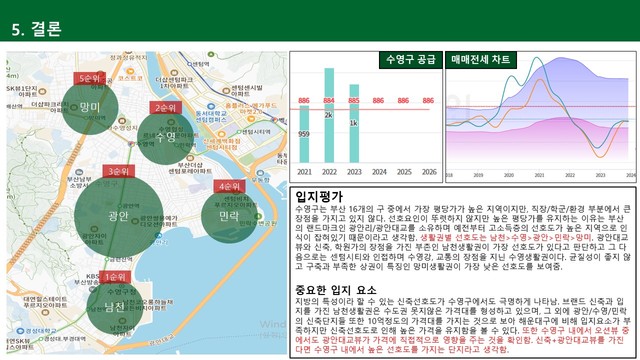Image resolution: width=640 pixels, height=360 pixels.
Task: Click the 망미 green circle on map
Action: point(90,107)
